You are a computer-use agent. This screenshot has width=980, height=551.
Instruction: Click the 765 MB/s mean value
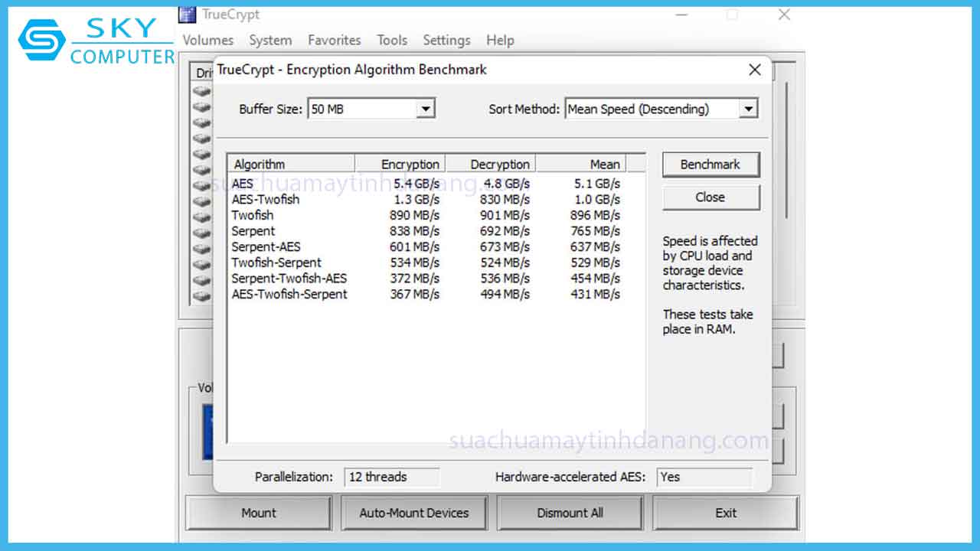pyautogui.click(x=596, y=231)
